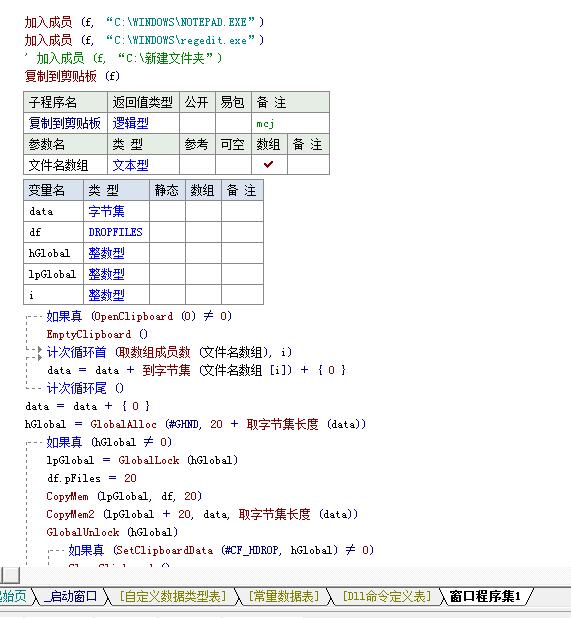This screenshot has width=571, height=618.
Task: Open the [自定义数据类型表] tab
Action: pyautogui.click(x=173, y=596)
